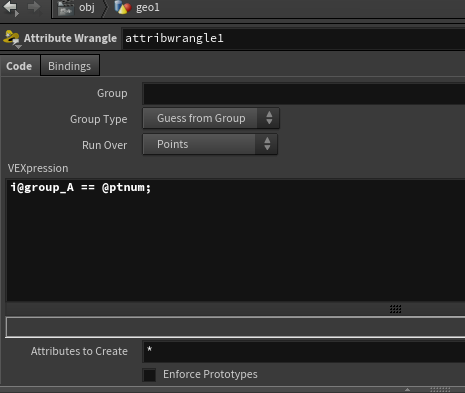Edit the attribwrangle1 node name field
The width and height of the screenshot is (465, 393).
coord(294,39)
